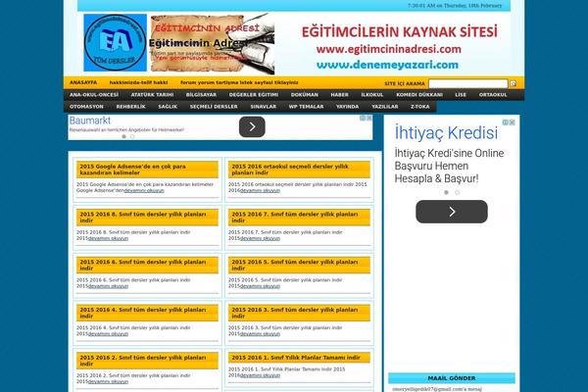
Task: Click devamını okuyun under 6. Sınıf post
Action: (x=108, y=286)
